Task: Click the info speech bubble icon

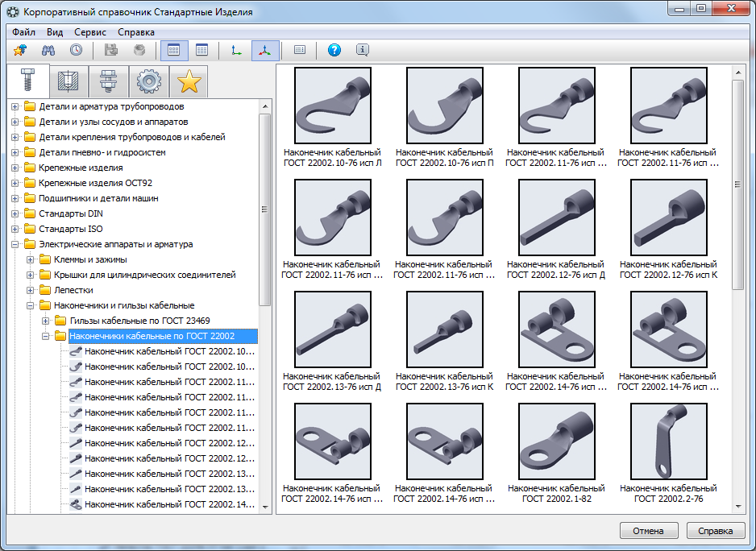Action: click(363, 50)
